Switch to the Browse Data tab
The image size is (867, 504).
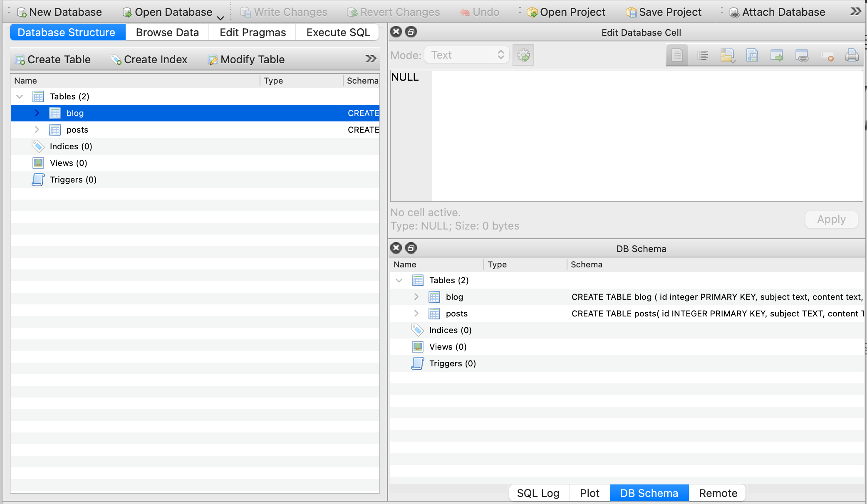click(x=167, y=32)
